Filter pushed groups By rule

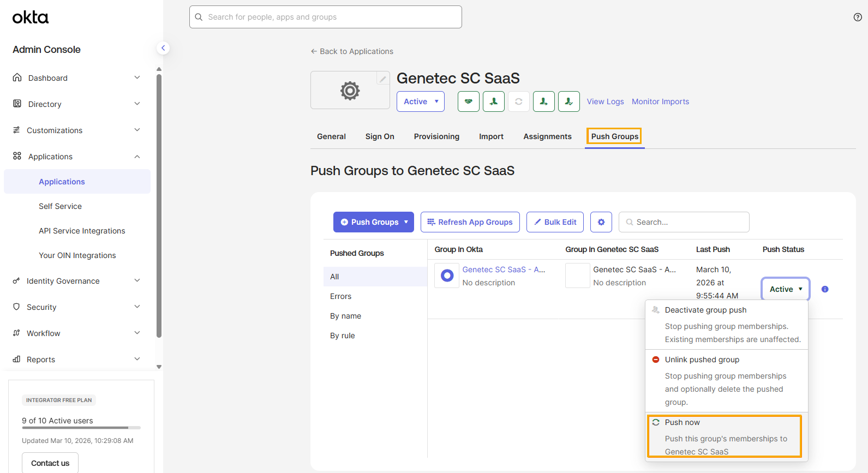375,336
